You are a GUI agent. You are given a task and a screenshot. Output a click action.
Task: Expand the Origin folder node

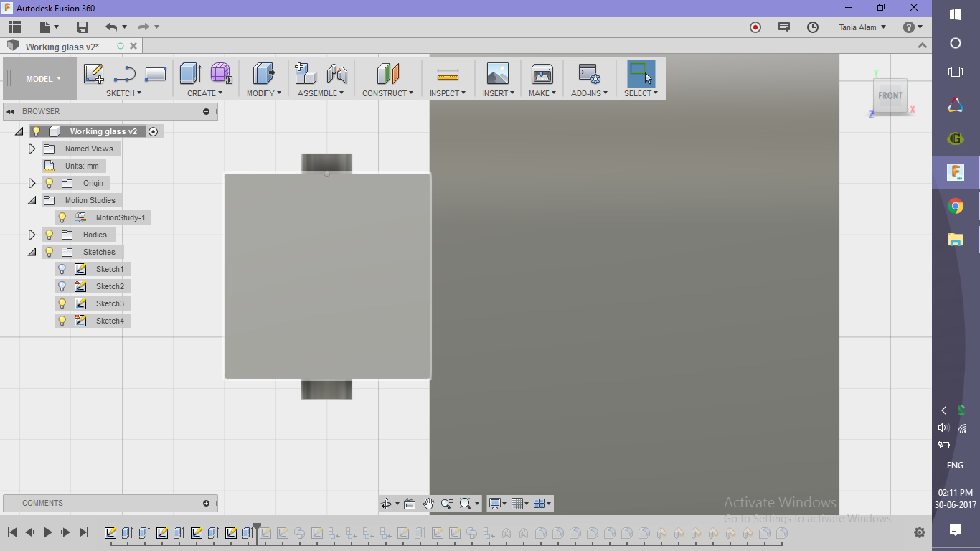coord(32,183)
